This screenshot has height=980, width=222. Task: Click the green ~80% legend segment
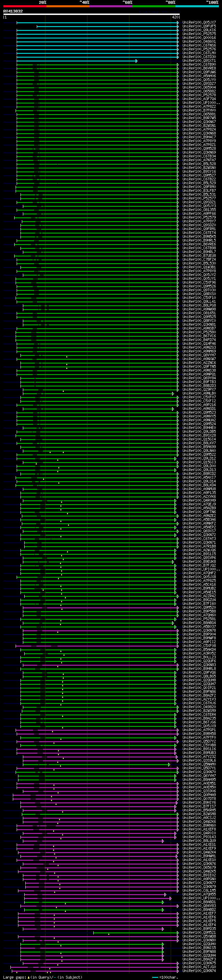[x=154, y=6]
